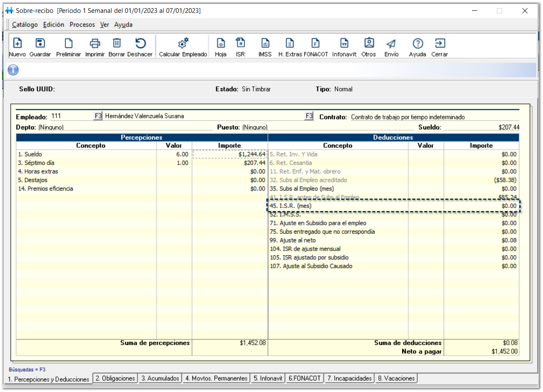
Task: Open H. Extras hourglass icon
Action: pyautogui.click(x=290, y=43)
